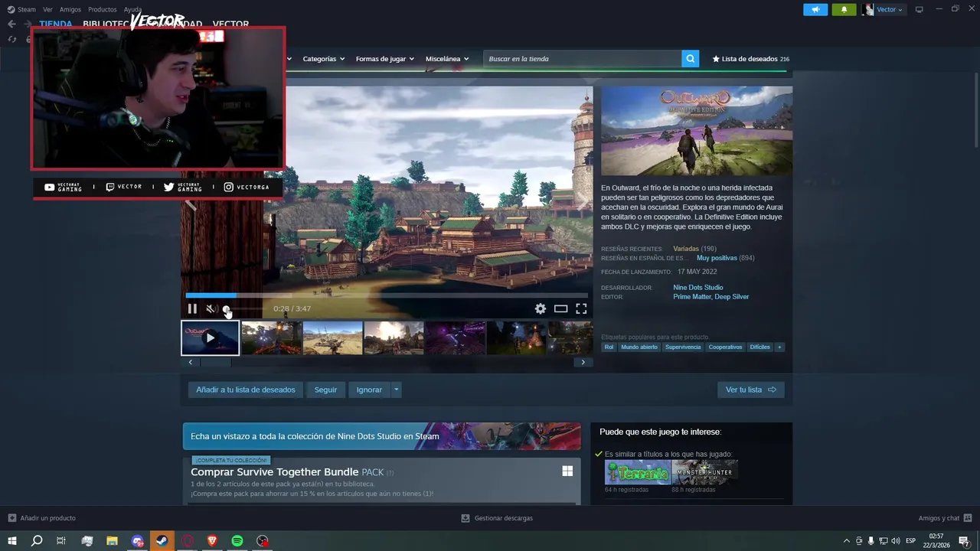The image size is (980, 551).
Task: Expand the Formas de jugar dropdown
Action: [x=384, y=59]
